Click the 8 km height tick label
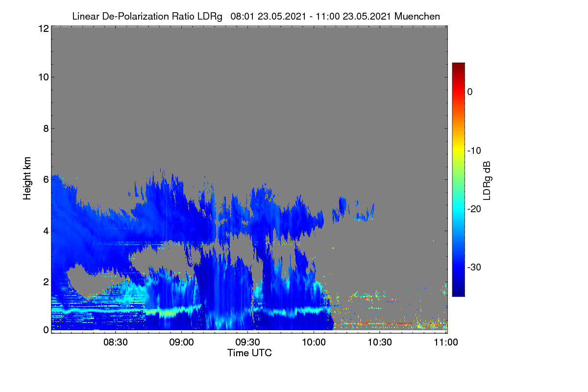Screen dimensions: 588x392 click(45, 128)
